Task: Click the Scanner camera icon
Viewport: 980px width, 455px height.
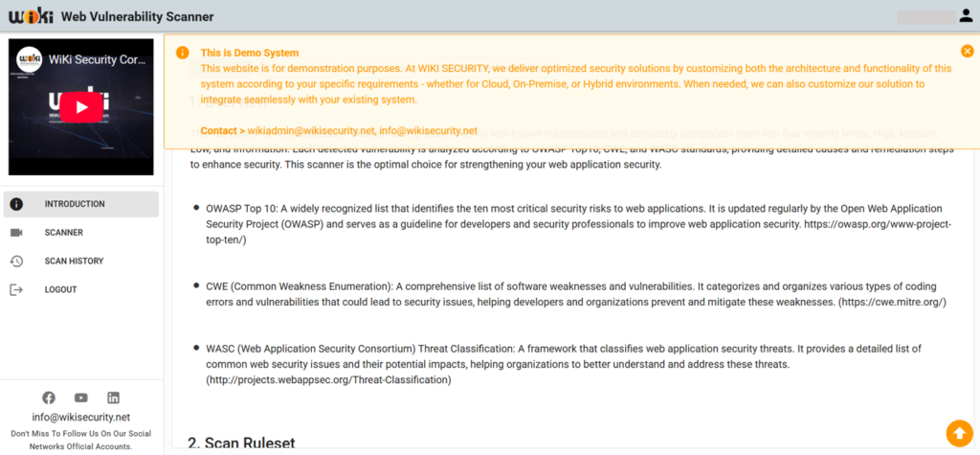Action: pyautogui.click(x=16, y=233)
